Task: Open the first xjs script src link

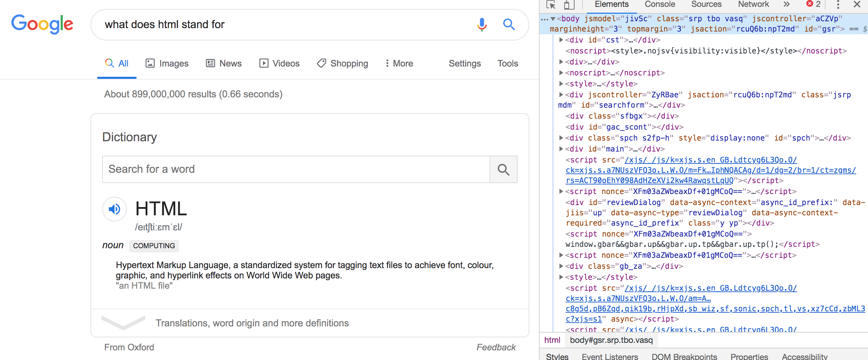Action: pyautogui.click(x=711, y=170)
